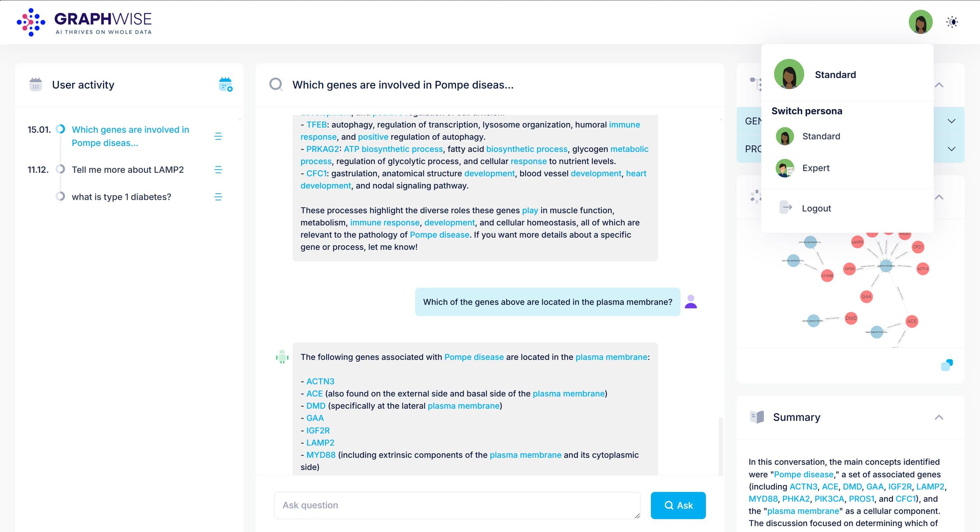The height and width of the screenshot is (532, 980).
Task: Click the chat scrollbar thumb
Action: tap(720, 445)
